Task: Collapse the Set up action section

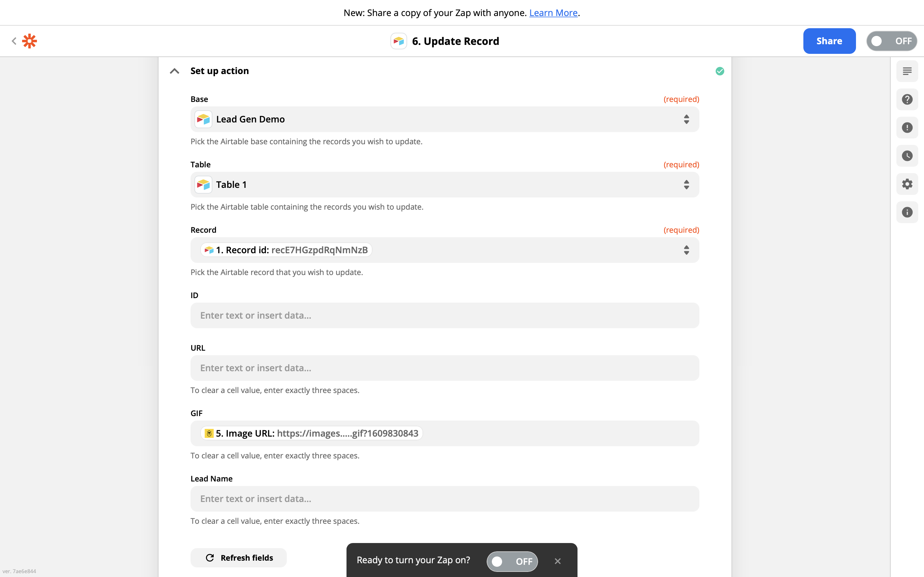Action: tap(175, 71)
